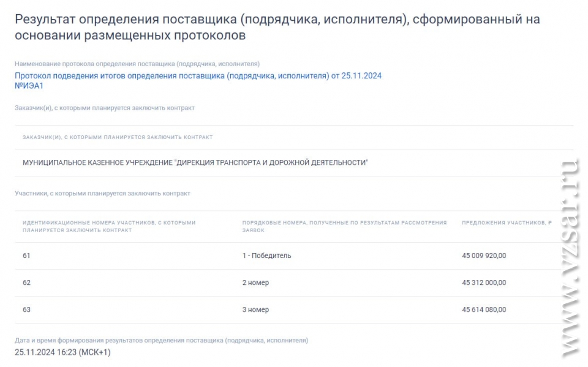Click the '1 - Победитель' cell
The height and width of the screenshot is (367, 588).
point(266,255)
